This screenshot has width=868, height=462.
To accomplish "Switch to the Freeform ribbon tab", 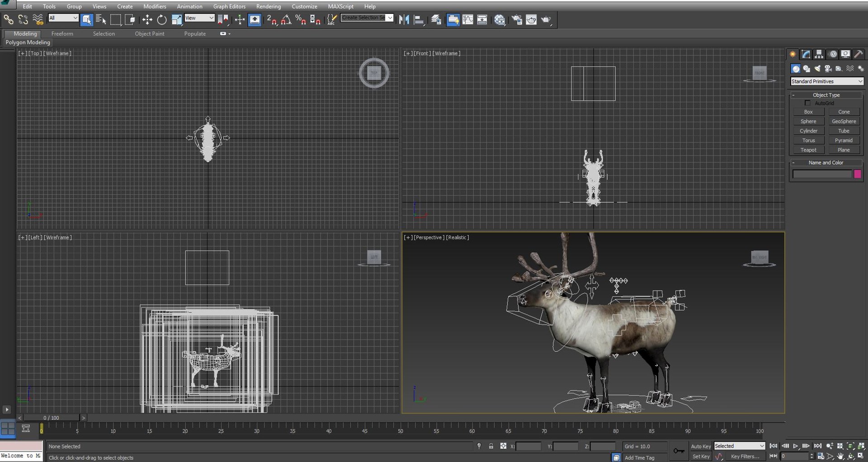I will (x=62, y=34).
